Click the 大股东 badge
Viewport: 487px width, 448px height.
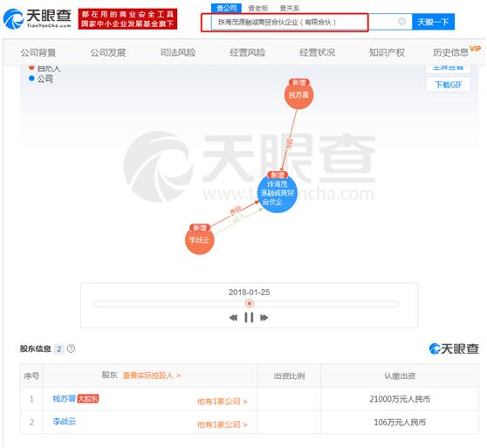tap(88, 398)
